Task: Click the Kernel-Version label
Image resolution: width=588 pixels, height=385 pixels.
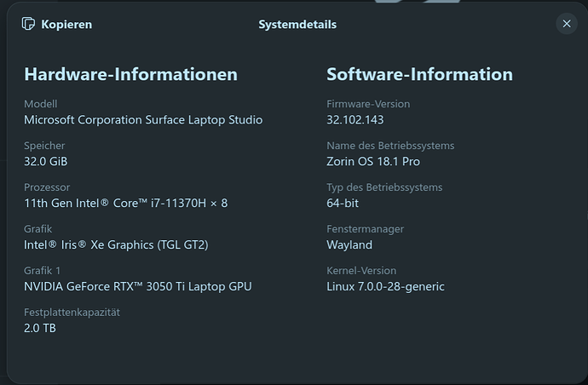Action: 361,270
